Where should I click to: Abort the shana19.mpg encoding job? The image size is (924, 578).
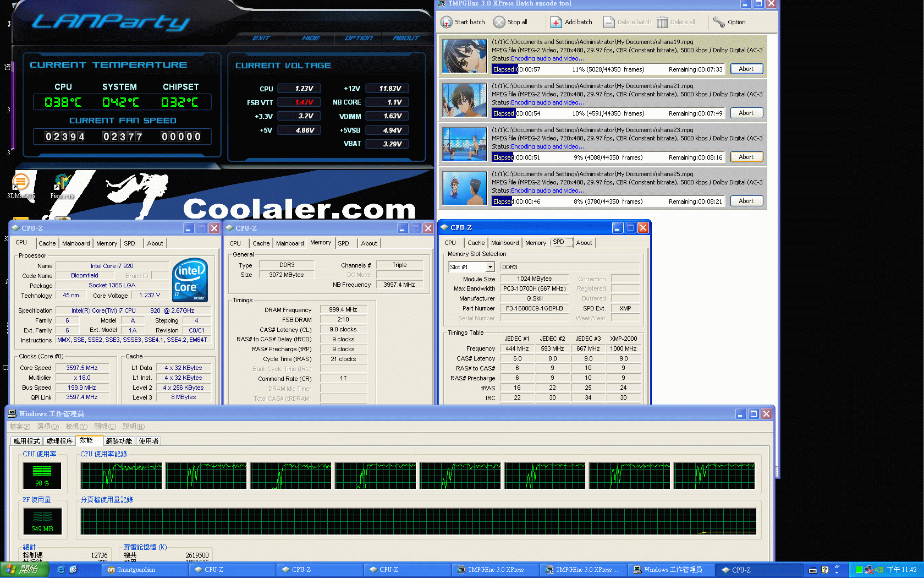point(746,69)
